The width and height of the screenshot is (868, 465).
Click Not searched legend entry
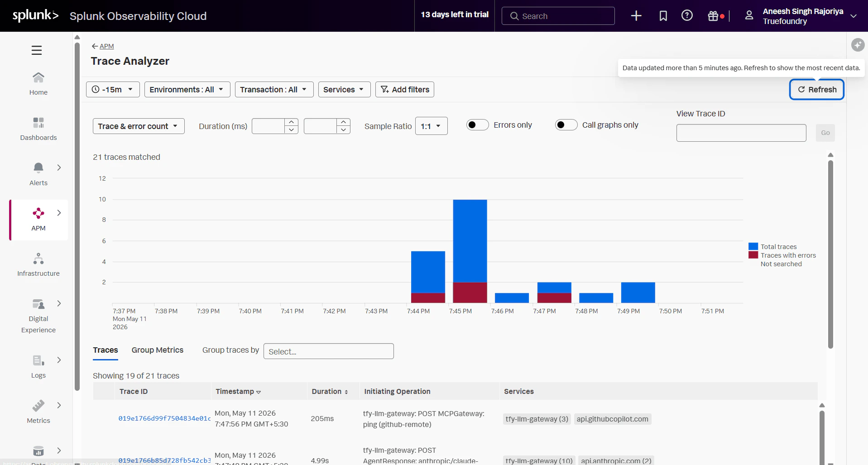(781, 264)
